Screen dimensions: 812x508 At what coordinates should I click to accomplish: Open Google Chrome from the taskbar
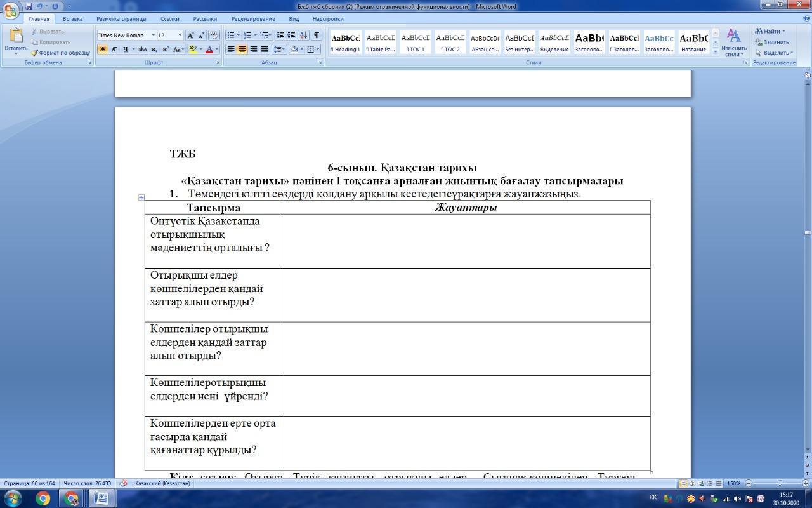click(43, 498)
